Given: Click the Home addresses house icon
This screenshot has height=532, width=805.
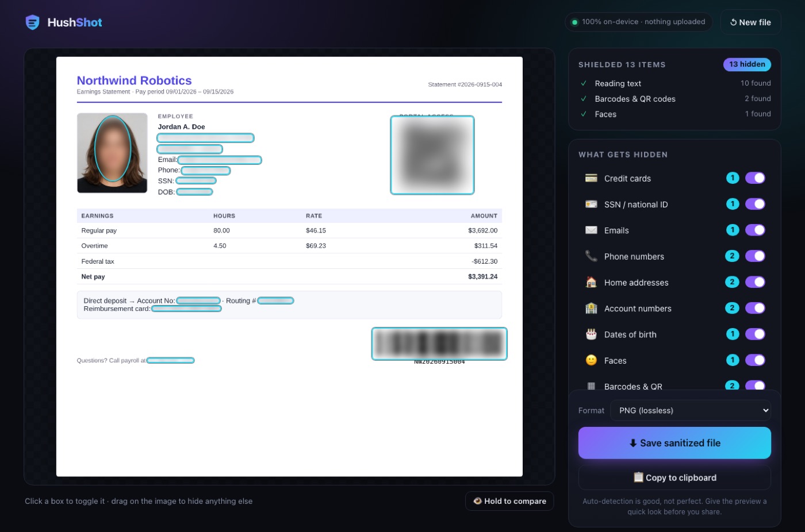Looking at the screenshot, I should pyautogui.click(x=591, y=282).
